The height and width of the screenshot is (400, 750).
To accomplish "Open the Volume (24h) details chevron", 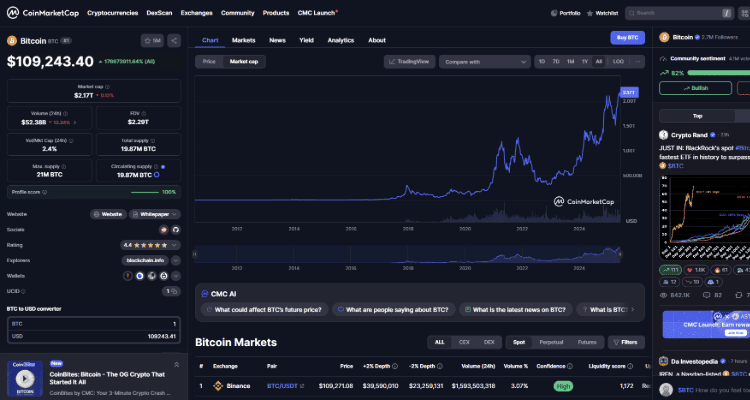I will (x=75, y=122).
